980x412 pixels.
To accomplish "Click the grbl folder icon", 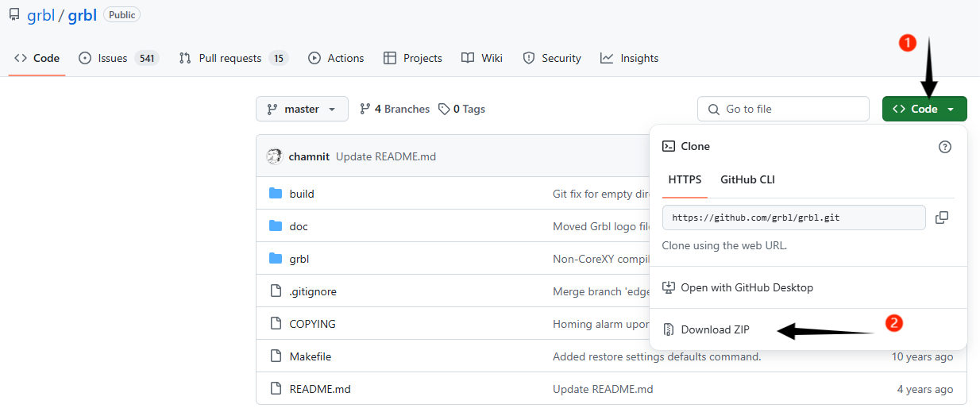I will 276,259.
